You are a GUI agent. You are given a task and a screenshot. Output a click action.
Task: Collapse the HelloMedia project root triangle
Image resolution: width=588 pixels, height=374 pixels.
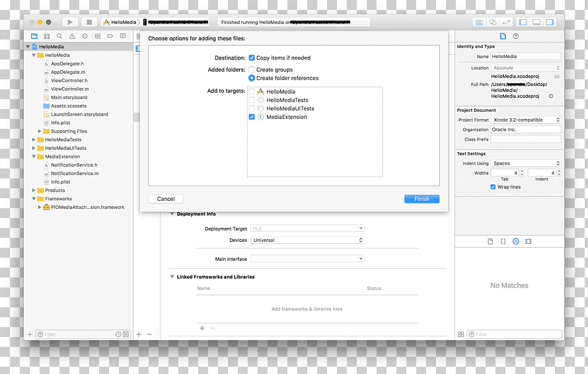pos(28,46)
